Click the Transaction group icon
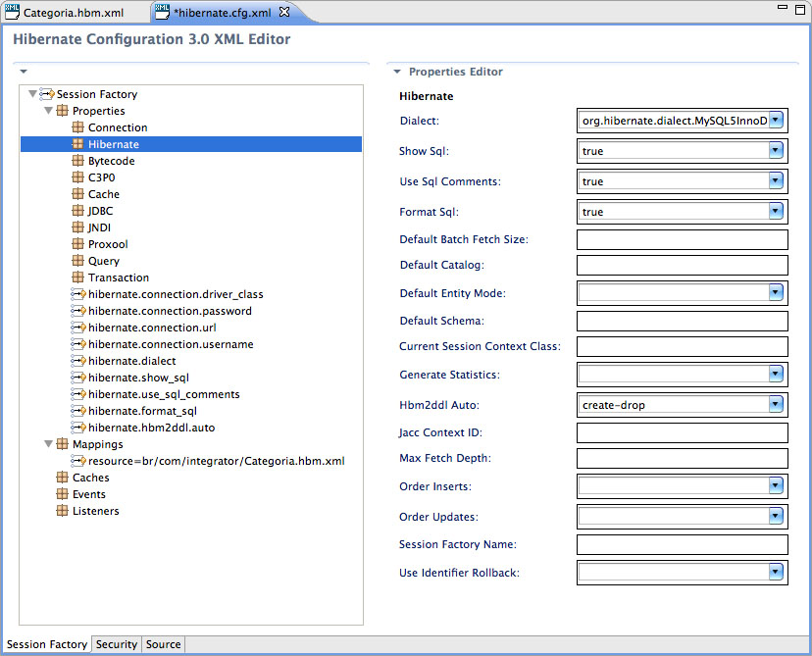The height and width of the screenshot is (656, 812). tap(77, 278)
